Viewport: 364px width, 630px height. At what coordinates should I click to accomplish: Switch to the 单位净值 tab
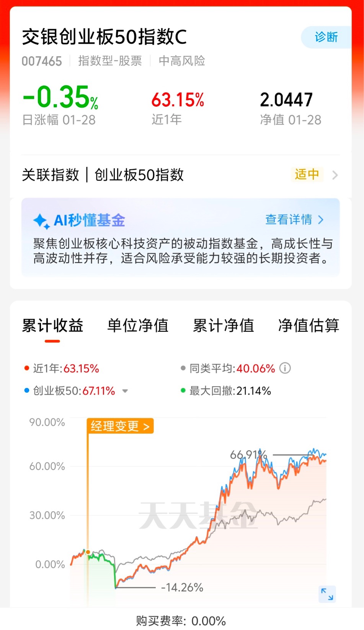pos(138,326)
